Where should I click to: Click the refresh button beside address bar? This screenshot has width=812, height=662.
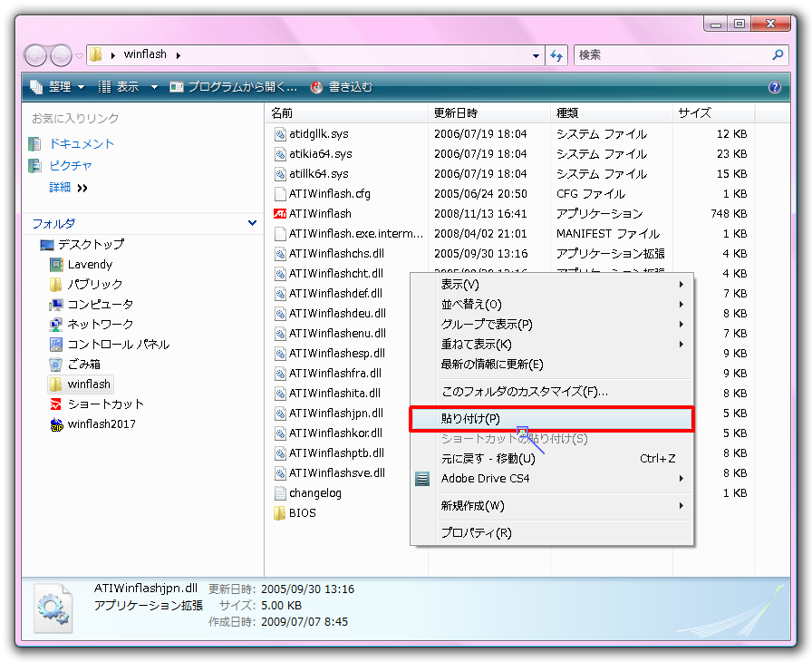[x=556, y=55]
